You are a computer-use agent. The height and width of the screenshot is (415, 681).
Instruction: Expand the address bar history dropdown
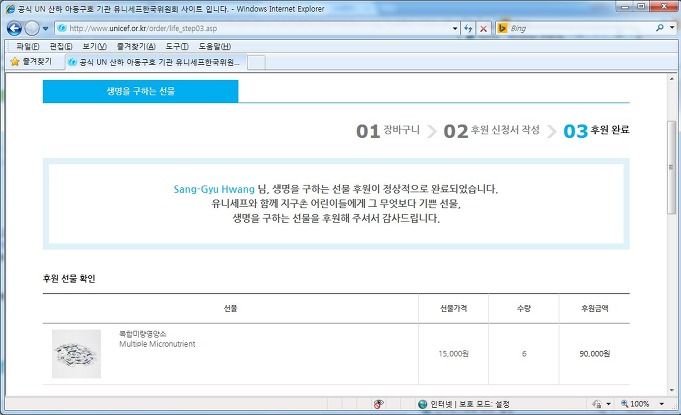[x=455, y=28]
